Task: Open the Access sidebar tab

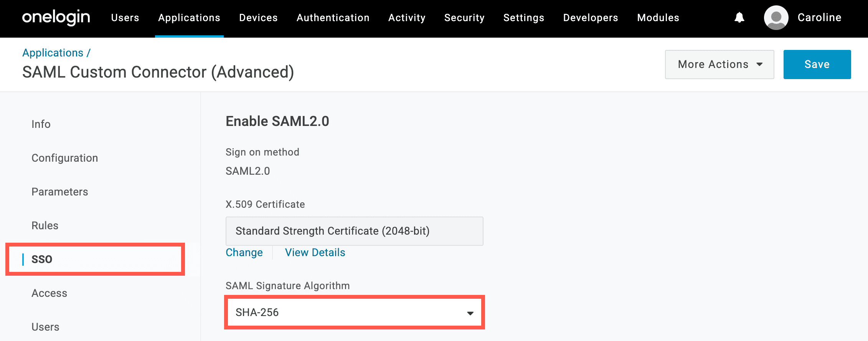Action: tap(50, 293)
